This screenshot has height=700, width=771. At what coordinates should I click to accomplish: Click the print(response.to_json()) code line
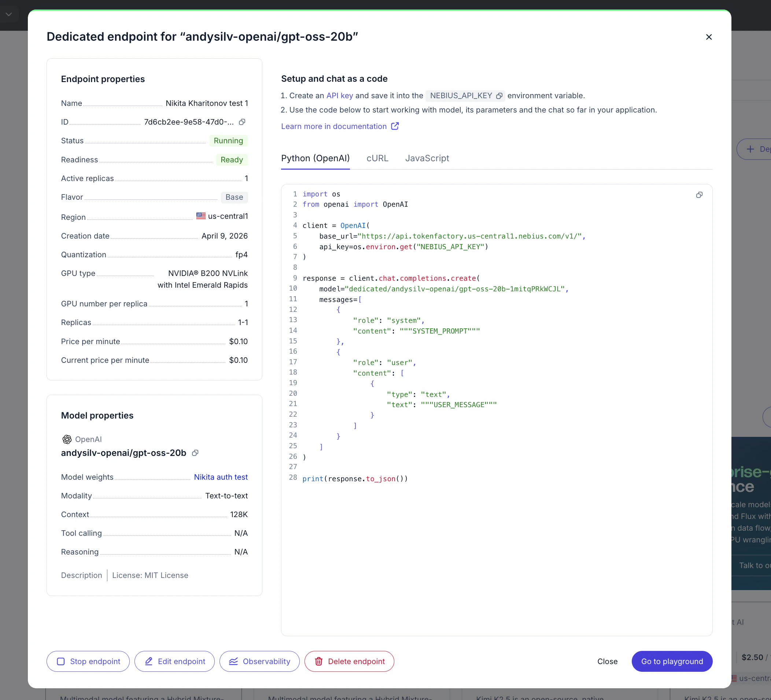click(355, 479)
